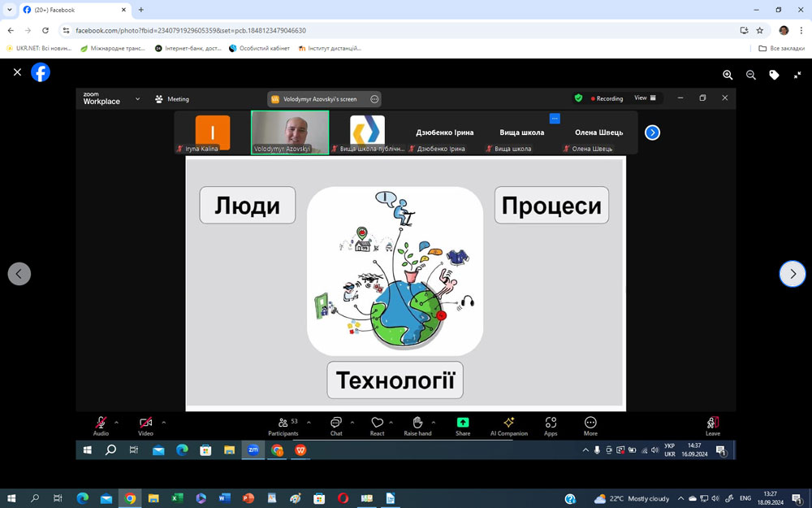Image resolution: width=812 pixels, height=508 pixels.
Task: Click the Facebook logo icon
Action: (41, 72)
